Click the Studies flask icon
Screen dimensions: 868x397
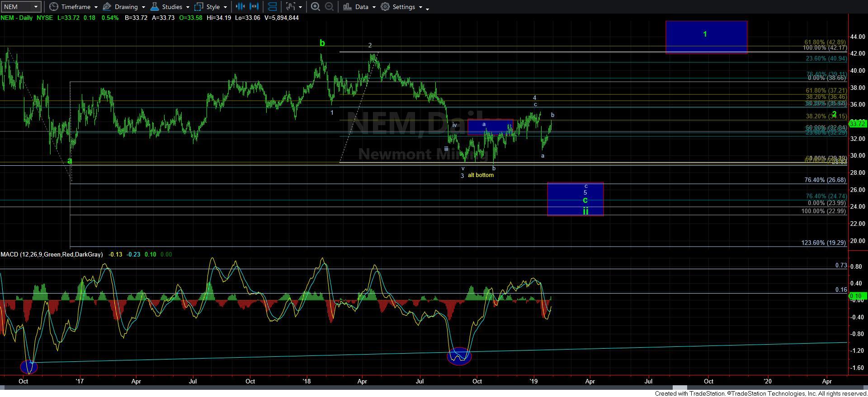pyautogui.click(x=155, y=7)
